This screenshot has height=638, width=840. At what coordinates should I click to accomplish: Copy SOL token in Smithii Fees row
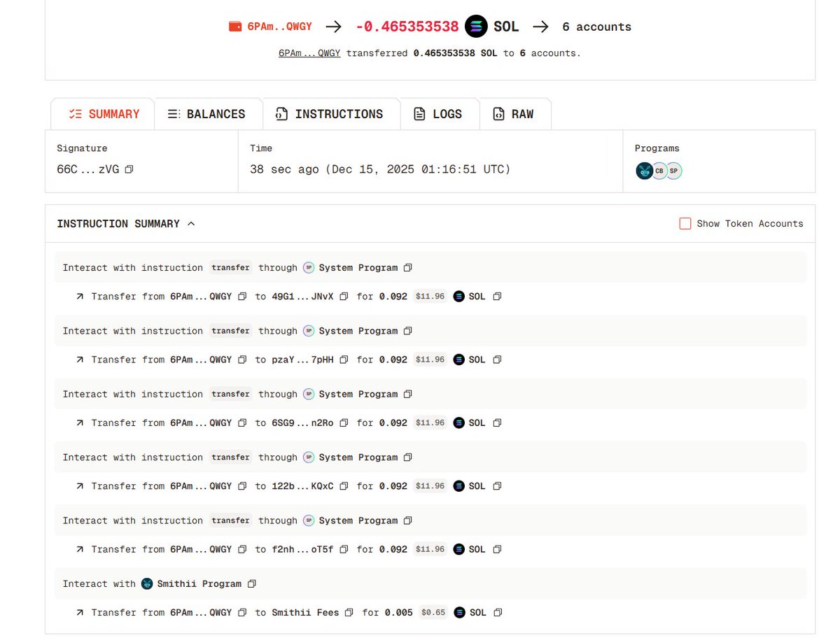coord(498,613)
